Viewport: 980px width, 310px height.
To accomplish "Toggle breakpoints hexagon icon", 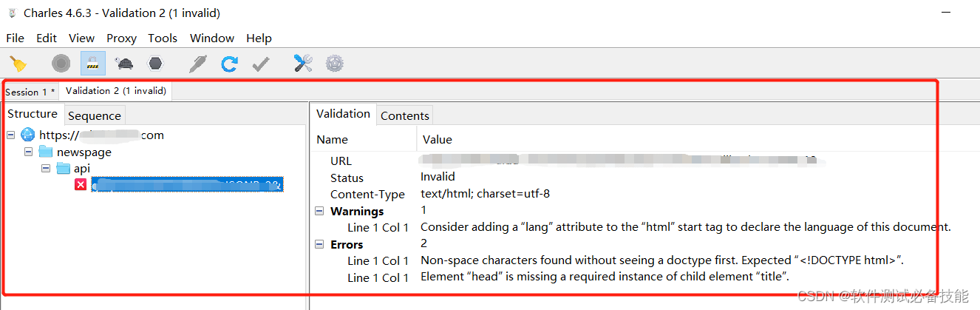I will [155, 64].
